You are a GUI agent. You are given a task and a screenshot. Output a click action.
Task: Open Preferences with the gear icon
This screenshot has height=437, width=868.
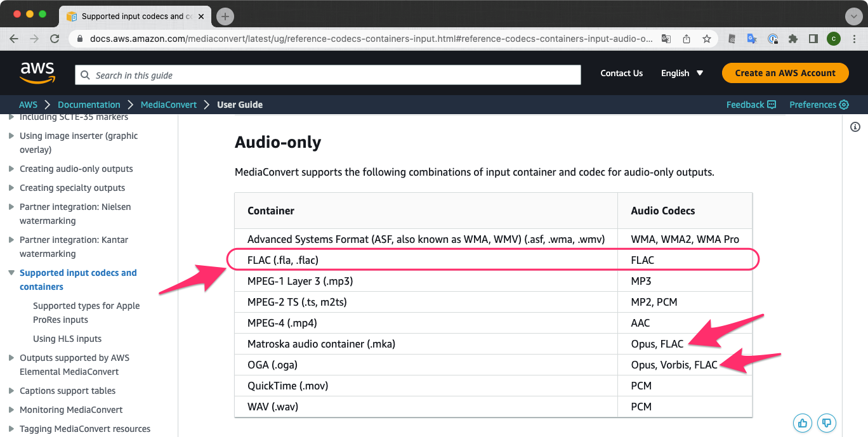pos(819,105)
